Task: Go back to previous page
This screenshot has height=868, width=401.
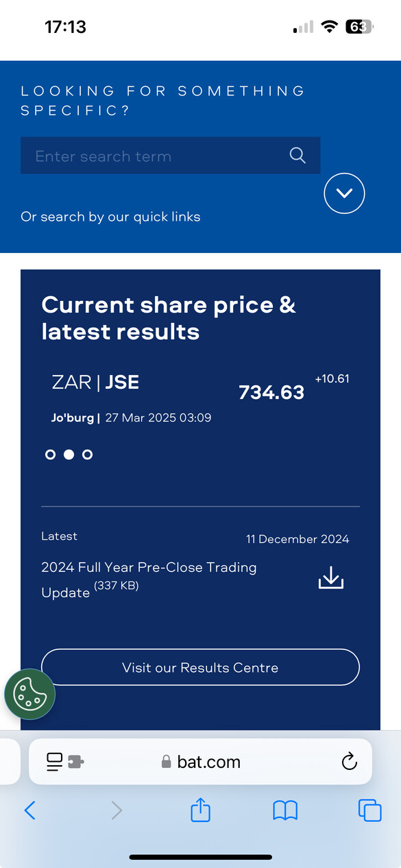Action: pos(29,811)
